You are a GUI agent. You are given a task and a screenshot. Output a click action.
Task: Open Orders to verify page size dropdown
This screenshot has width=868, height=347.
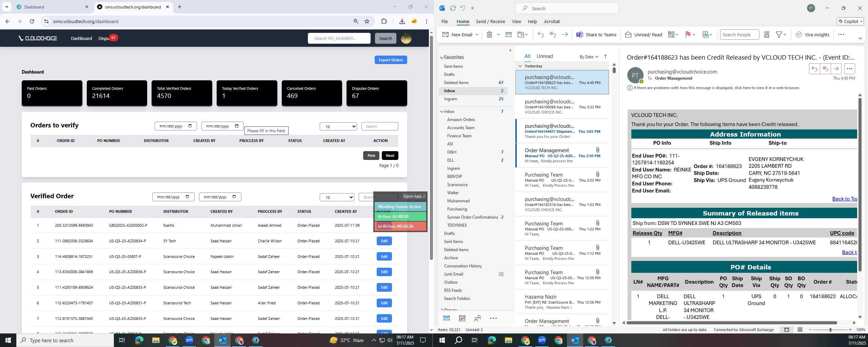(x=338, y=126)
